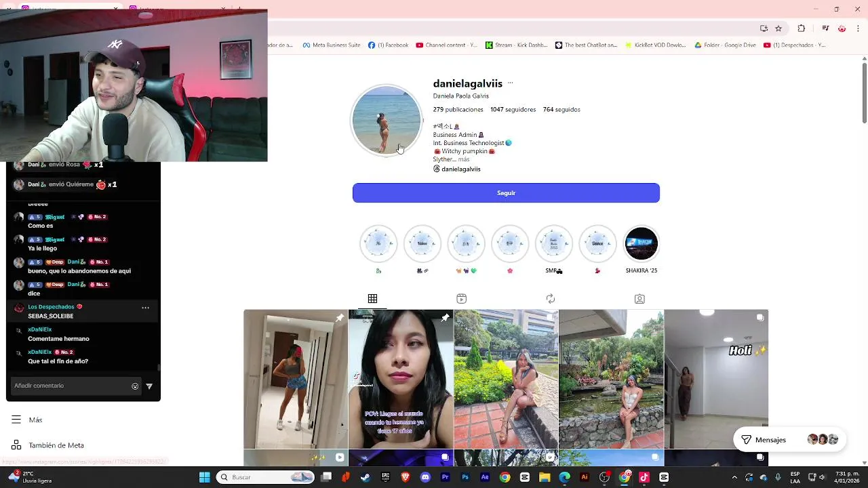This screenshot has width=868, height=488.
Task: Open pinned mirror selfie post thumbnail
Action: pyautogui.click(x=296, y=379)
